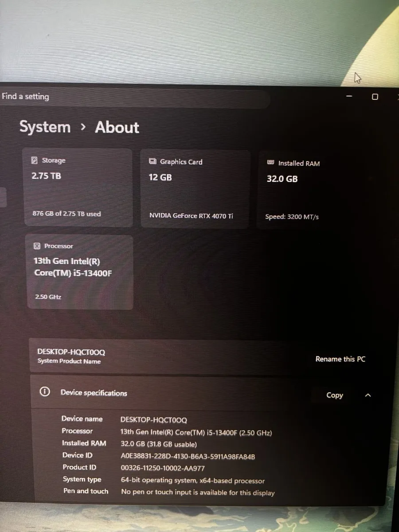Click '64-bit operating system' system type value

coord(193,481)
